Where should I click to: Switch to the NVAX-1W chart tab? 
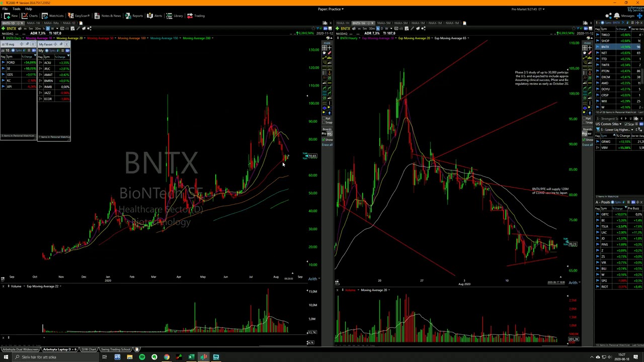[33, 23]
